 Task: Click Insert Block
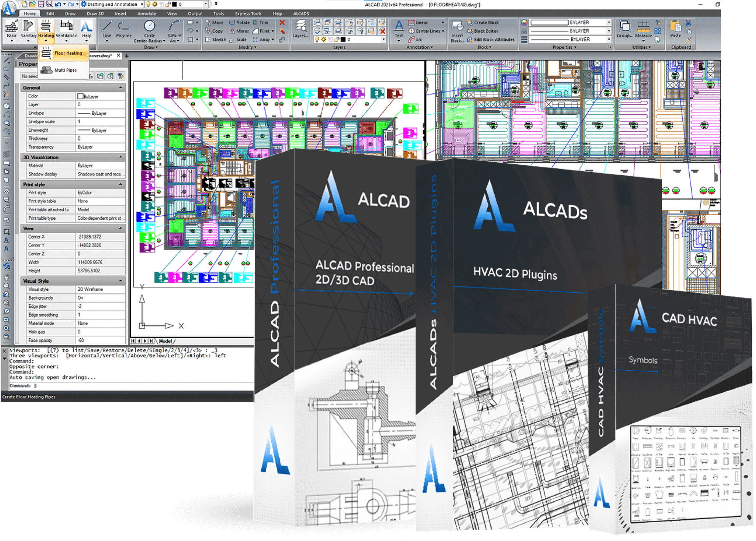pyautogui.click(x=457, y=31)
